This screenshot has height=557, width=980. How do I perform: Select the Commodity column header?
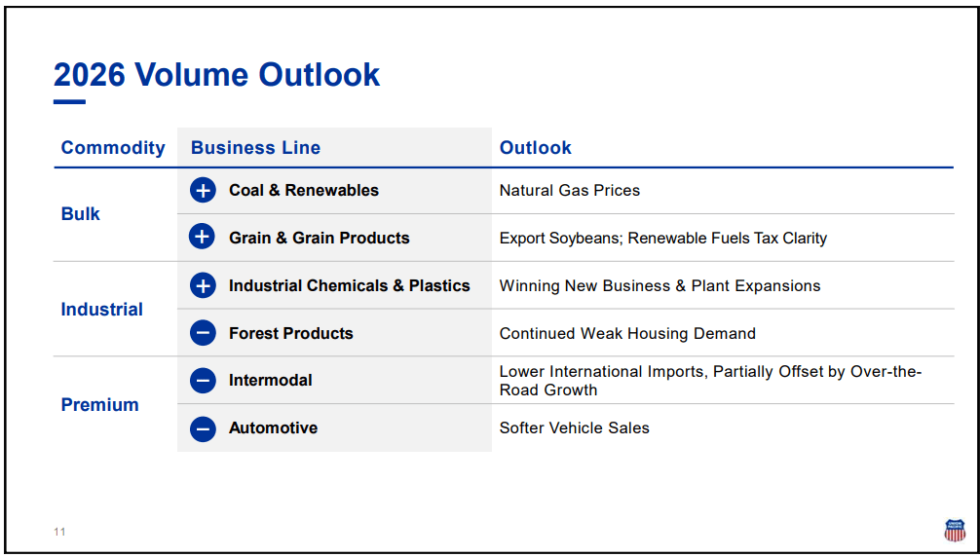[x=113, y=148]
